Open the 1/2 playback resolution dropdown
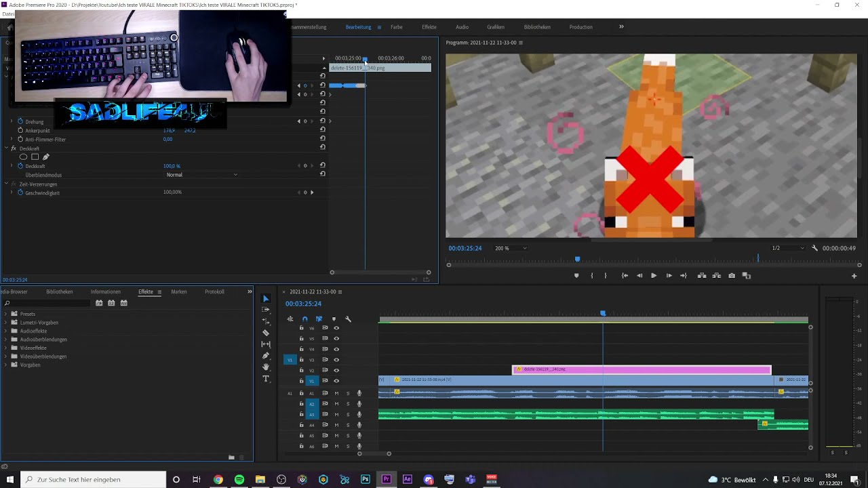The width and height of the screenshot is (868, 488). pos(788,248)
